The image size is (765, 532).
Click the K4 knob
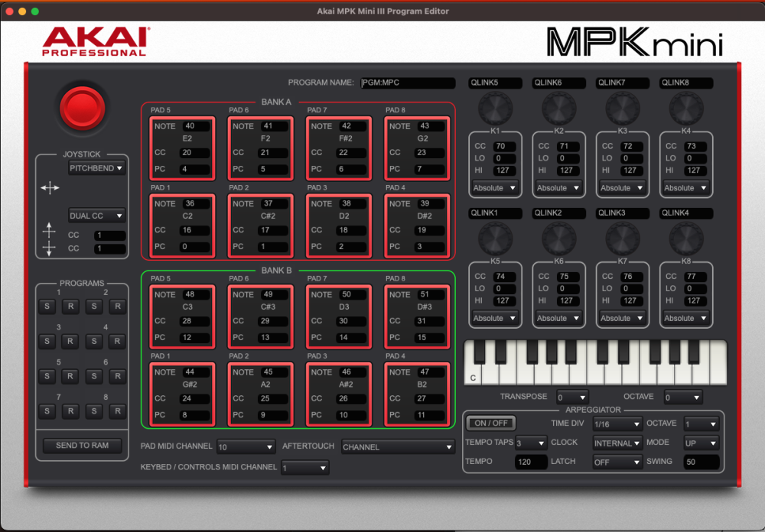686,107
